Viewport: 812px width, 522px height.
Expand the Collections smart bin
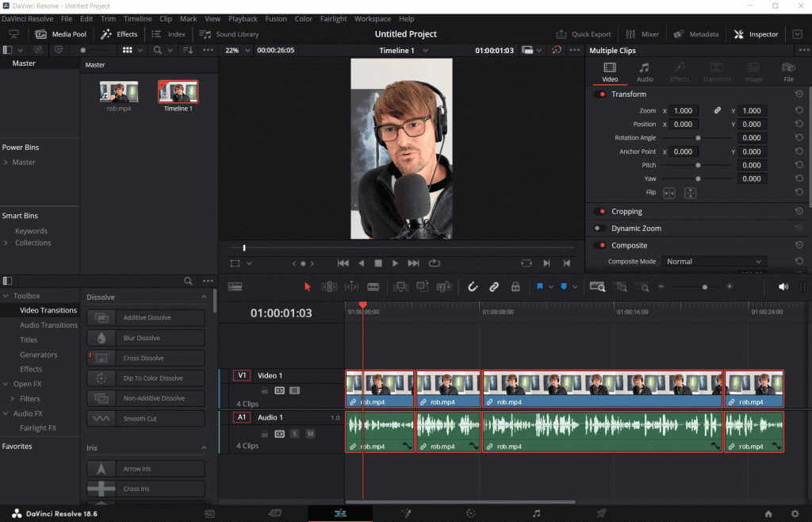[6, 243]
